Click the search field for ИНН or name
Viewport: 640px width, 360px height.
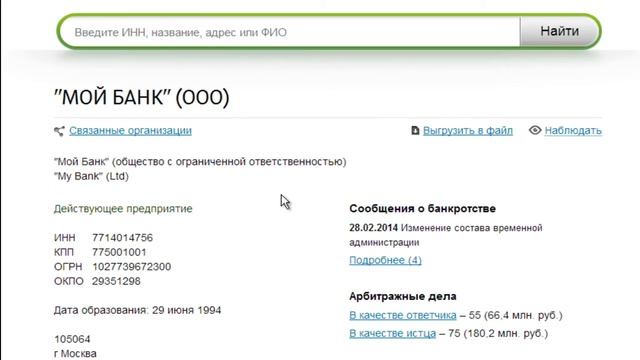291,32
